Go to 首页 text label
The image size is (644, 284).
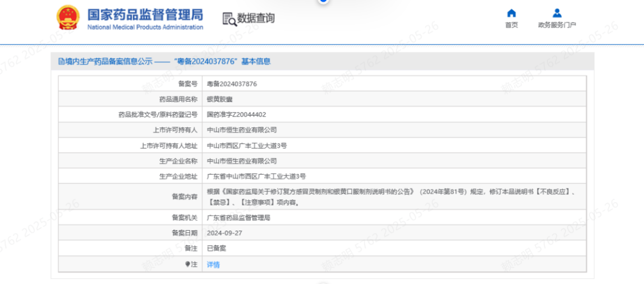[511, 25]
